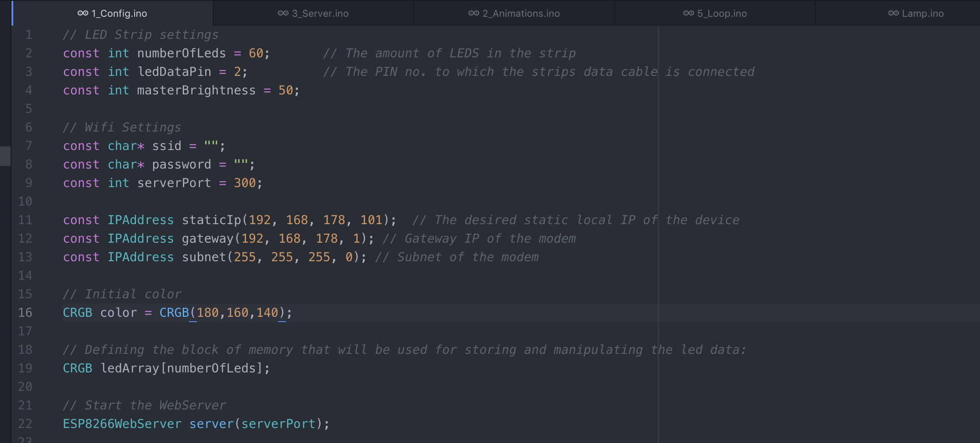This screenshot has width=980, height=443.
Task: Click the '// Wifi Settings' comment
Action: (x=122, y=127)
